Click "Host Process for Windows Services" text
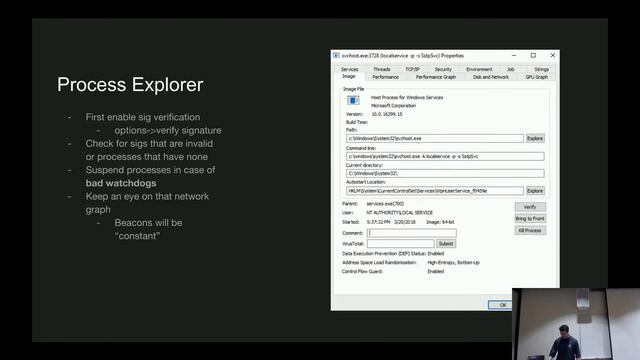 (407, 98)
